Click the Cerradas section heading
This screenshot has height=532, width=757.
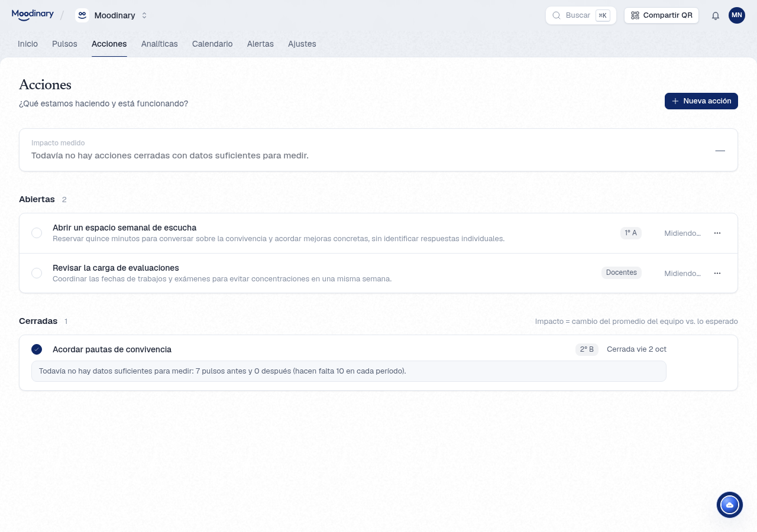coord(38,321)
